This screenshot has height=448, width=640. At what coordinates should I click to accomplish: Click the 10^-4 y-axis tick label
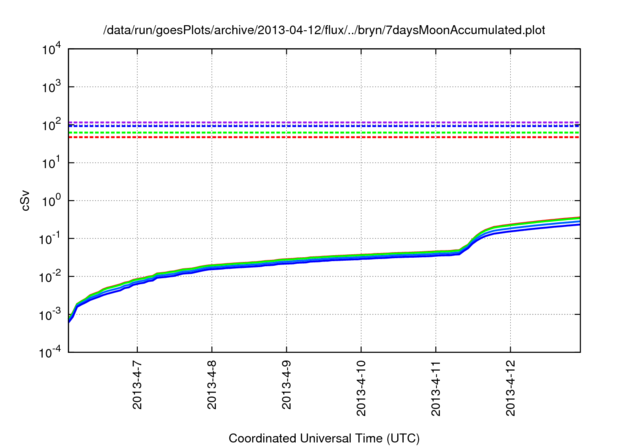pos(50,352)
